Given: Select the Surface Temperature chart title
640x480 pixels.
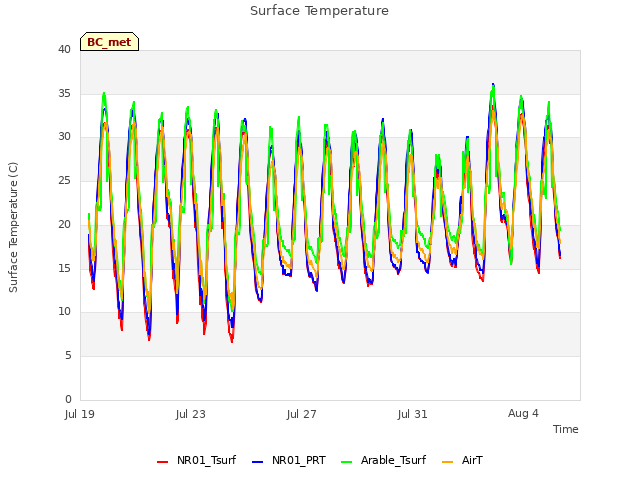Looking at the screenshot, I should point(320,11).
